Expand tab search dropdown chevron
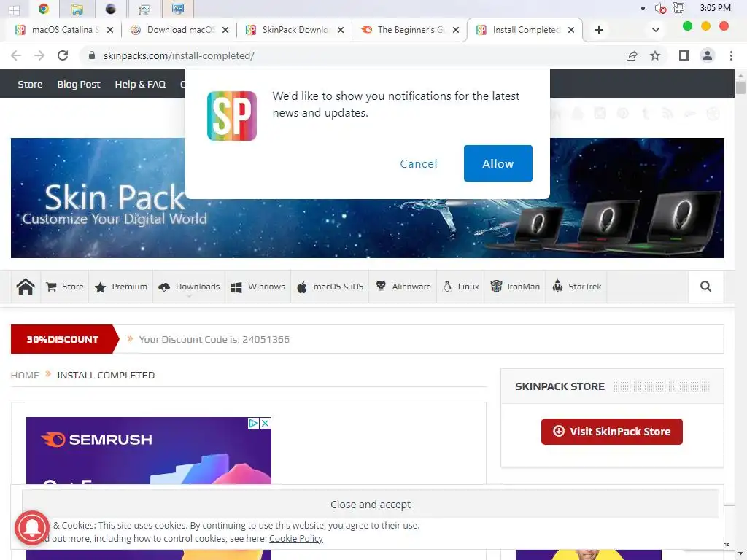The width and height of the screenshot is (747, 560). click(656, 30)
